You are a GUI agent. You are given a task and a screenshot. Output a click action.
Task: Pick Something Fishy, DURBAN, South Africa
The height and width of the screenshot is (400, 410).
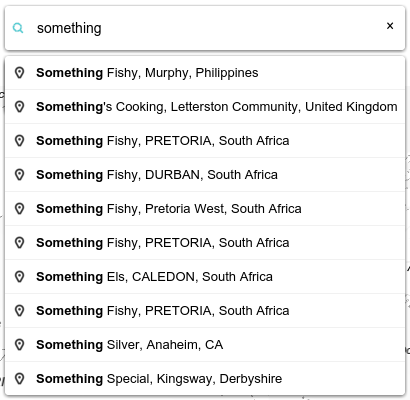pos(205,175)
